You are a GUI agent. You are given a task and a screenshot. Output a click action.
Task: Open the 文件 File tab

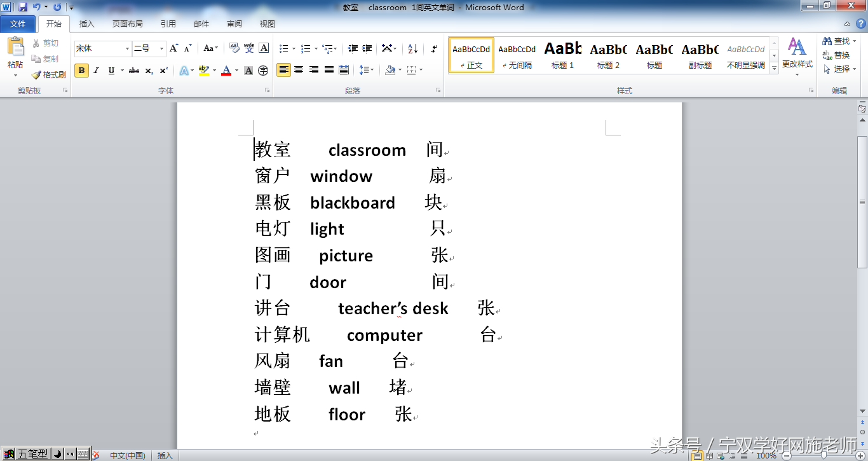[18, 24]
